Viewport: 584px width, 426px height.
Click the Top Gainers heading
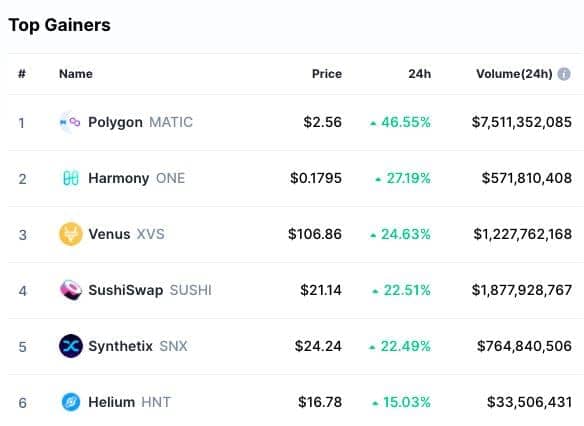point(59,25)
